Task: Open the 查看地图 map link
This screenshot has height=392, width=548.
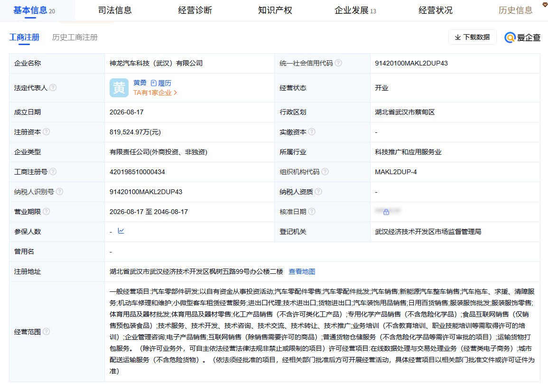Action: click(302, 271)
